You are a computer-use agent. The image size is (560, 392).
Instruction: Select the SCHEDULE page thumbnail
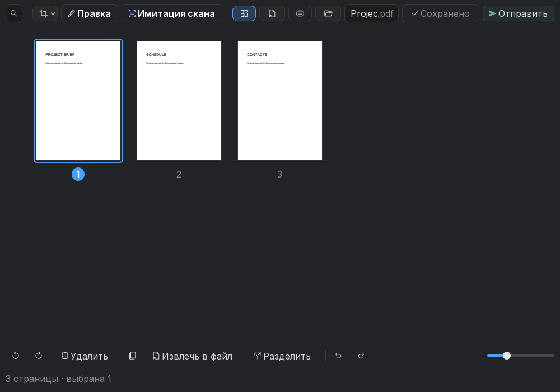pos(179,101)
